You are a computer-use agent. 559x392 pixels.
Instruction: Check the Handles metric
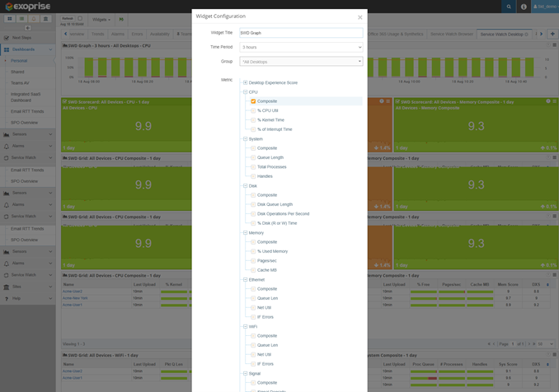pos(253,176)
